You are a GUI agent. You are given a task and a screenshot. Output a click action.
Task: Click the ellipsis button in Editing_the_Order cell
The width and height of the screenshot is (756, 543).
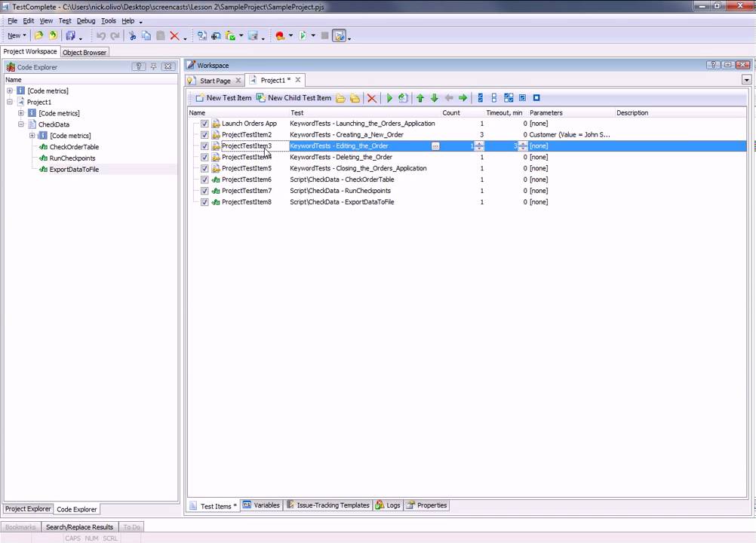pyautogui.click(x=435, y=146)
